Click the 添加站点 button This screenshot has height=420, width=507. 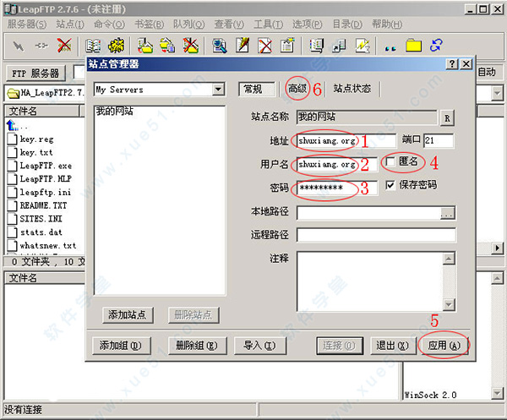click(127, 315)
